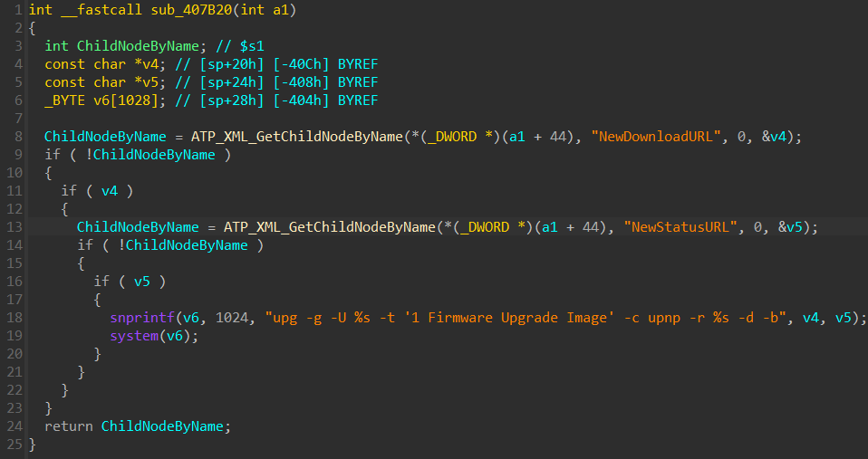
Task: Click line number 13 in the gutter
Action: (14, 227)
